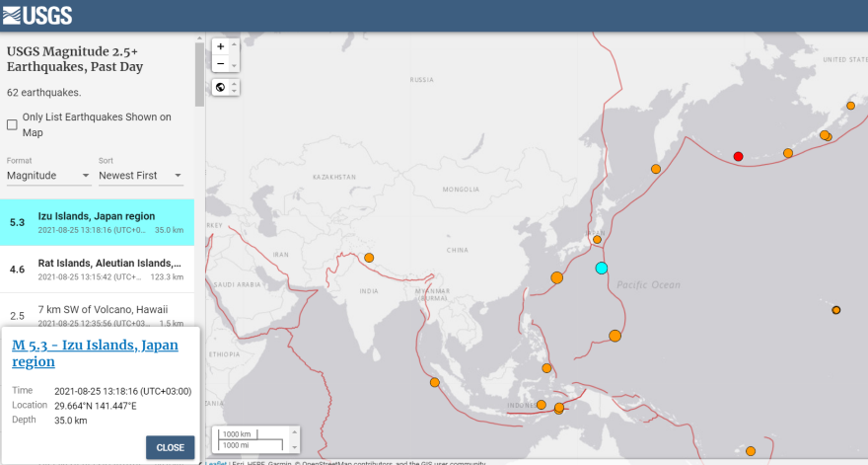Enable Only List Earthquakes Shown on Map
Screen dimensions: 868x465
(x=13, y=124)
